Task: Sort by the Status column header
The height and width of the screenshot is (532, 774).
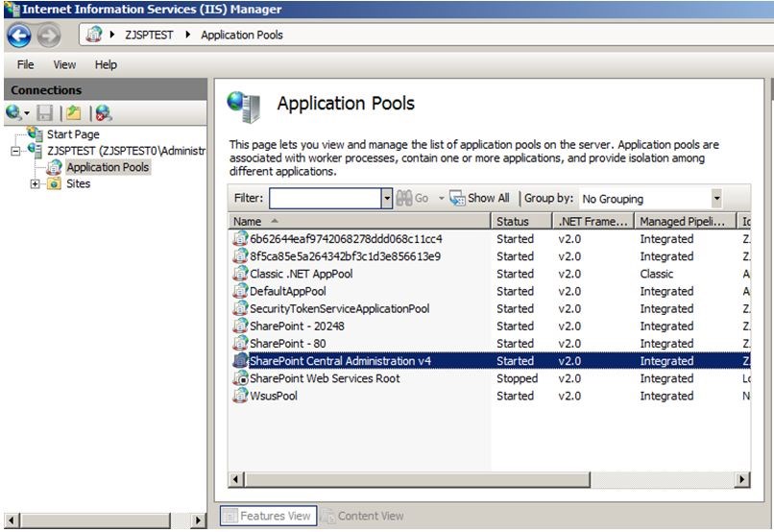Action: point(521,222)
